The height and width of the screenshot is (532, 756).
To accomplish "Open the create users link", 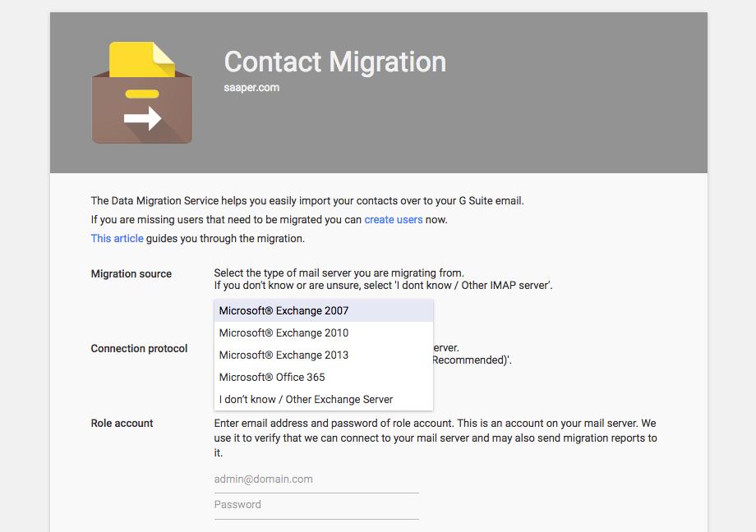I will 394,220.
